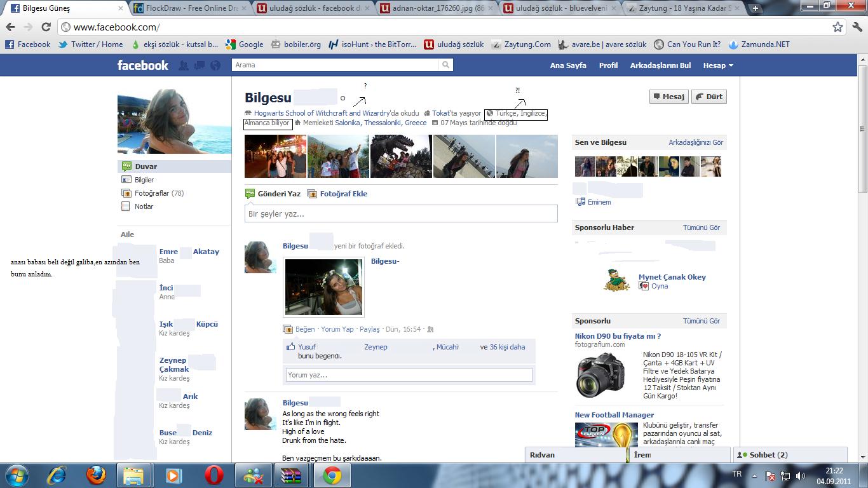Click the search magnifier button
Screen dimensions: 868x488
[446, 65]
